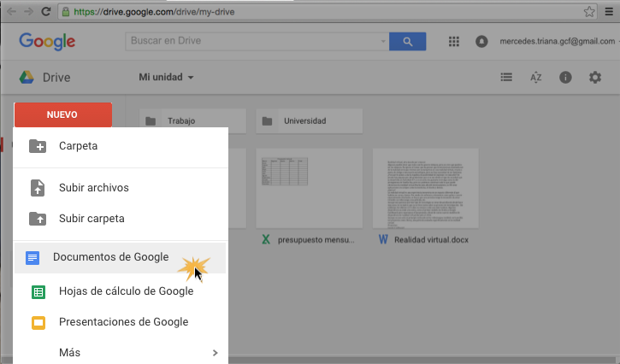This screenshot has width=620, height=364.
Task: Click the Google apps grid icon
Action: click(x=453, y=41)
